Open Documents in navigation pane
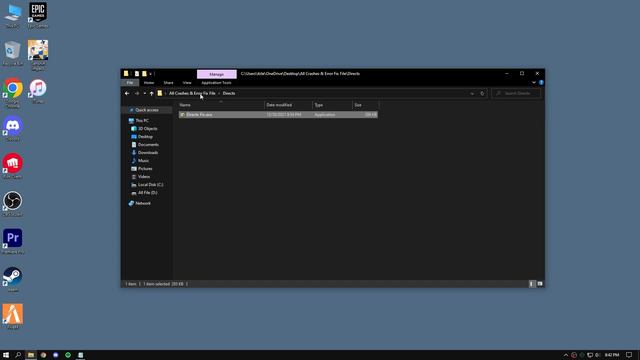The height and width of the screenshot is (360, 640). click(x=148, y=144)
